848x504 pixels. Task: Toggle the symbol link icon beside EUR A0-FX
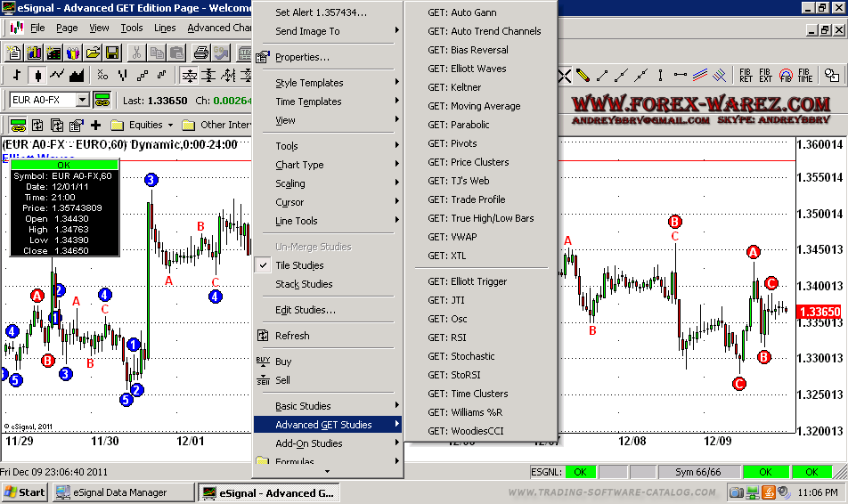click(x=102, y=101)
